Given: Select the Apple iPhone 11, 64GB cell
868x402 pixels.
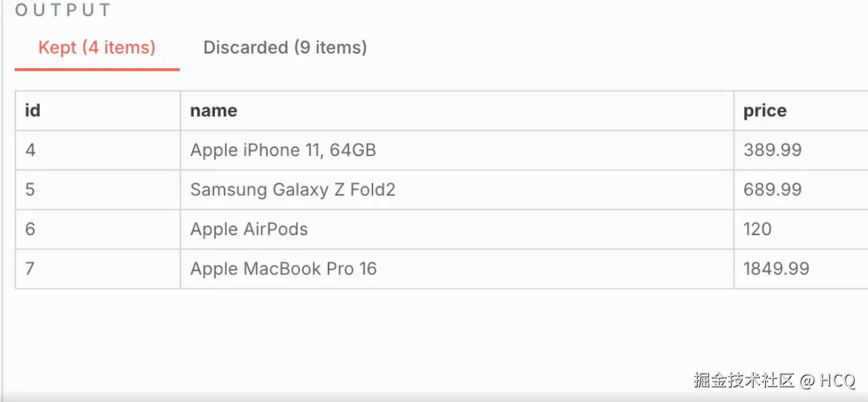Looking at the screenshot, I should tap(457, 150).
